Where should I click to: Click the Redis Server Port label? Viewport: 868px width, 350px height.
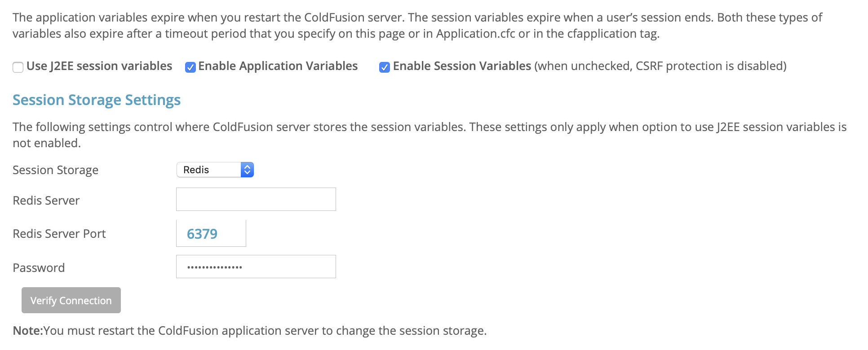[x=59, y=233]
